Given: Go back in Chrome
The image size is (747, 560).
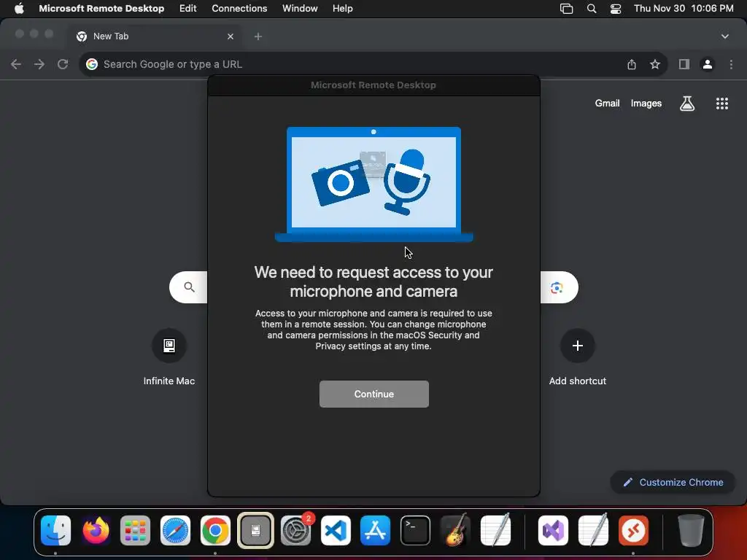Looking at the screenshot, I should 16,64.
